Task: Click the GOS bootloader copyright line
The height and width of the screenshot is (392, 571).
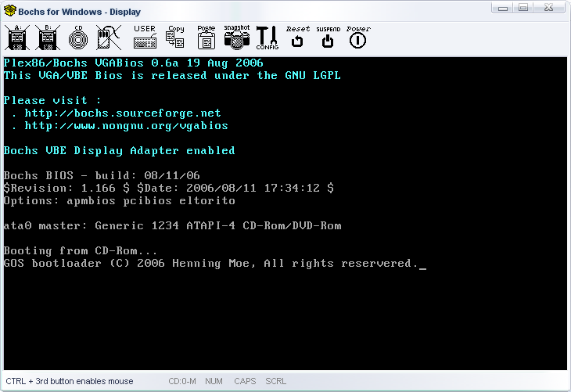Action: [211, 264]
